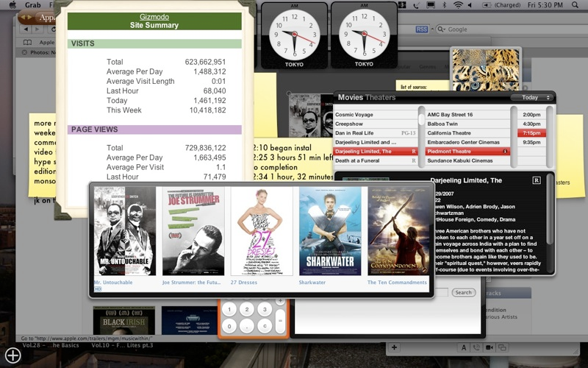This screenshot has width=588, height=368.
Task: Open the Gizmodo link in Site Summary widget
Action: (154, 17)
